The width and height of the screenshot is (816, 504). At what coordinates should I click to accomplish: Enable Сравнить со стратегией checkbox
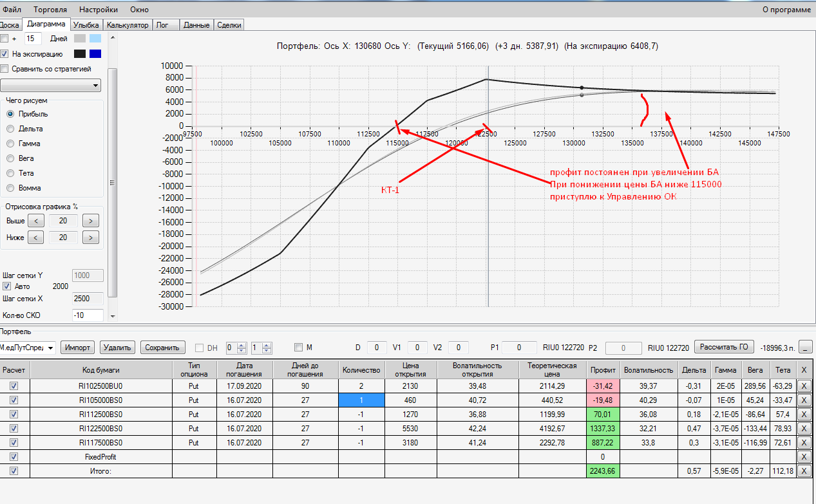point(5,69)
